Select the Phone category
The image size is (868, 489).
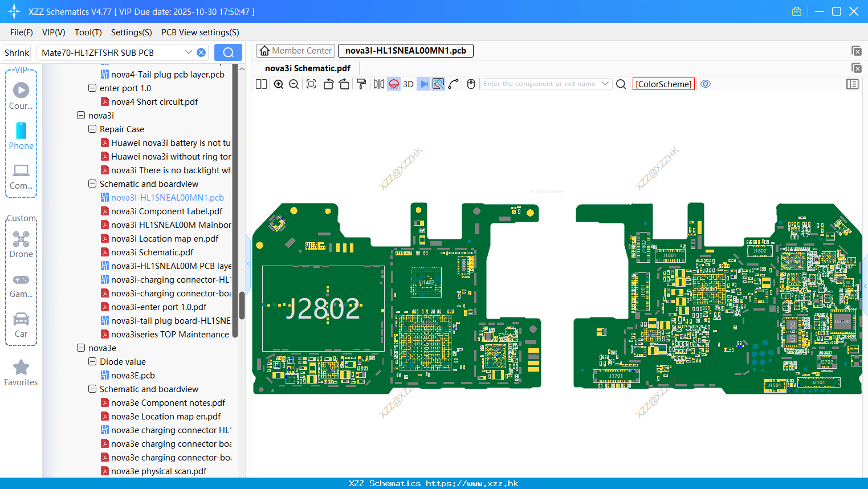[21, 136]
